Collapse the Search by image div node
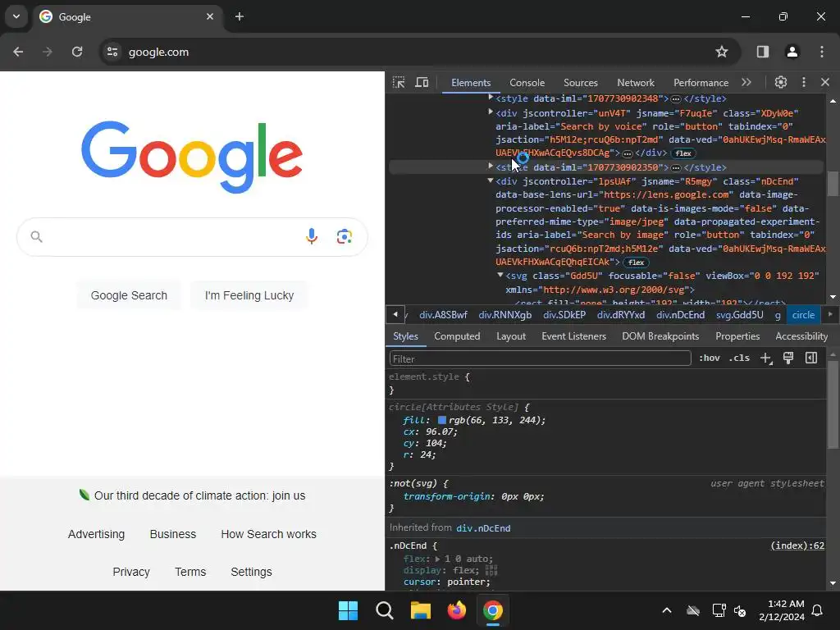840x630 pixels. click(491, 180)
